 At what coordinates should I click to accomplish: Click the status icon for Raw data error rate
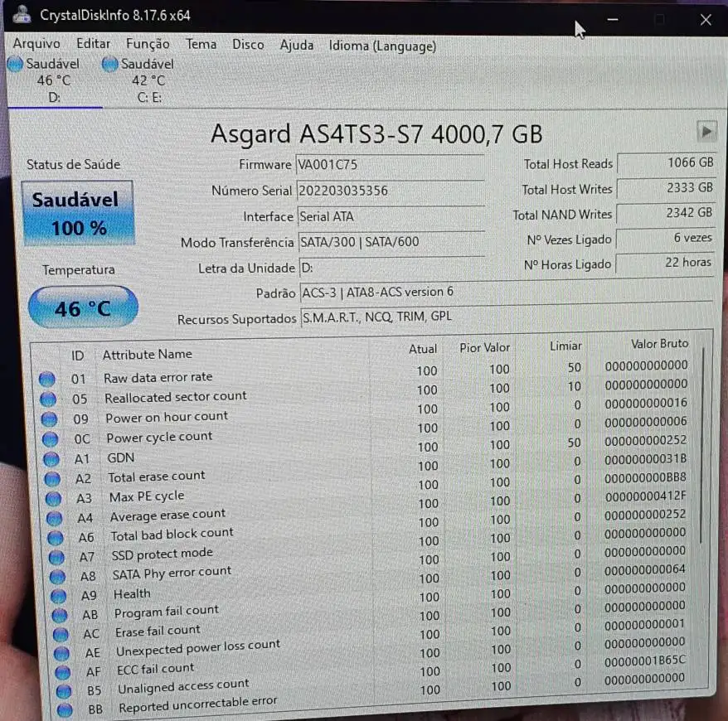46,379
